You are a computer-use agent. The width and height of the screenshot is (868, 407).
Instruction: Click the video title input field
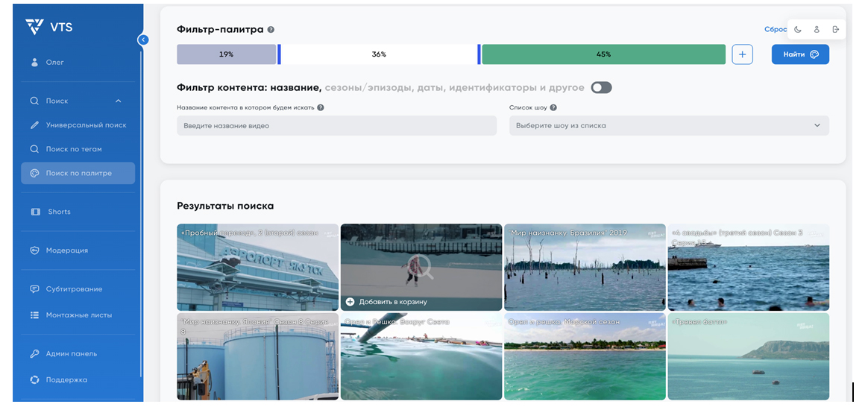point(336,125)
